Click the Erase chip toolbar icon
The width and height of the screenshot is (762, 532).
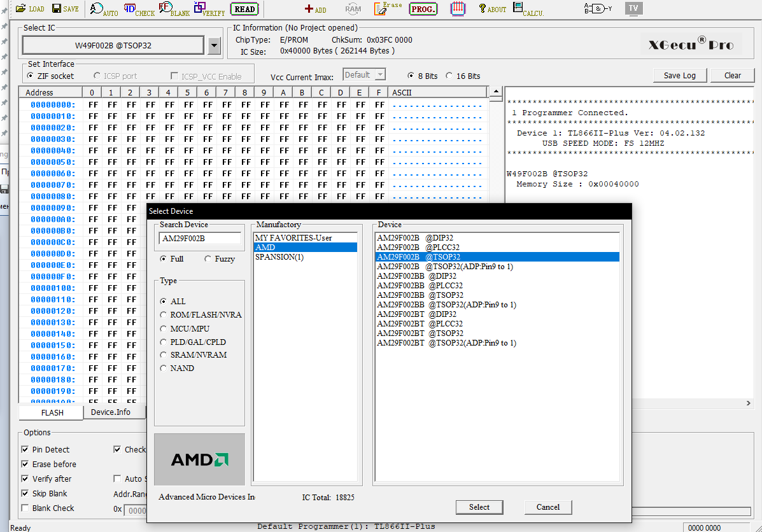pyautogui.click(x=388, y=8)
